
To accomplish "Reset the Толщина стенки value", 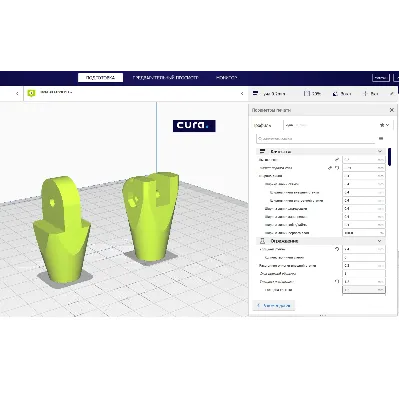I will click(x=337, y=249).
